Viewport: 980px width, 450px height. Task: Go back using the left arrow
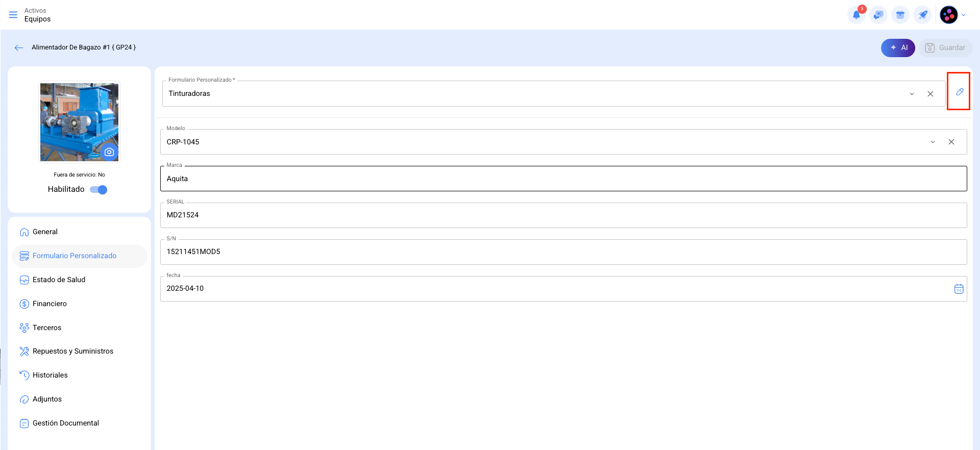[19, 47]
